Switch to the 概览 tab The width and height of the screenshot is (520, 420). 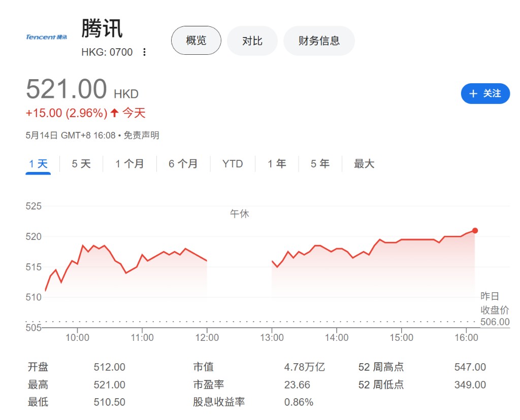[x=196, y=41]
